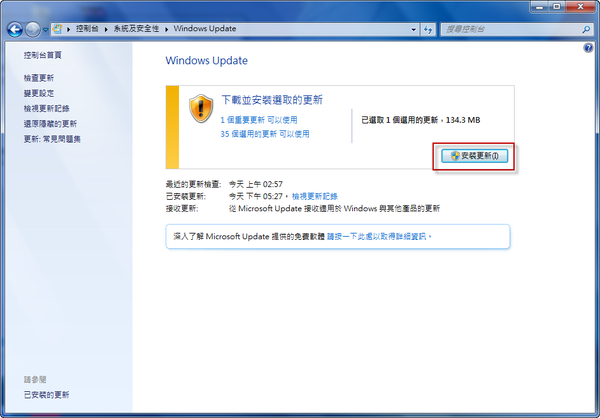
Task: Open 已安裝的更新 at sidebar bottom
Action: pos(46,395)
